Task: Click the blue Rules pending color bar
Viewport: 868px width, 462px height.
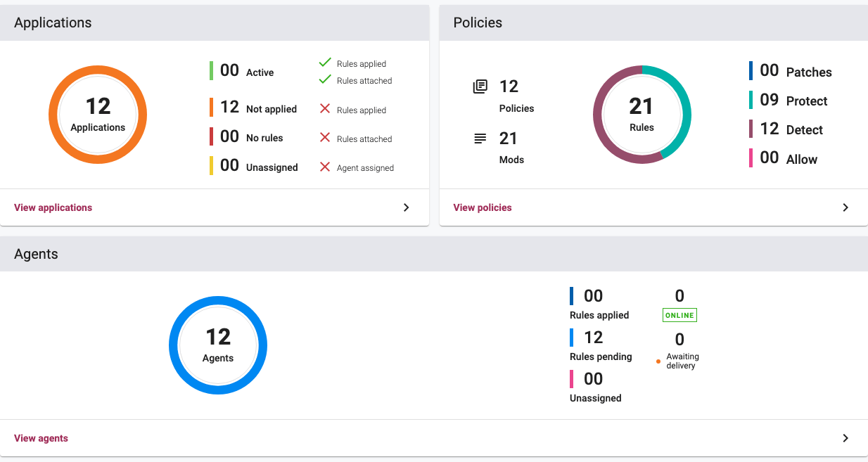Action: (x=572, y=338)
